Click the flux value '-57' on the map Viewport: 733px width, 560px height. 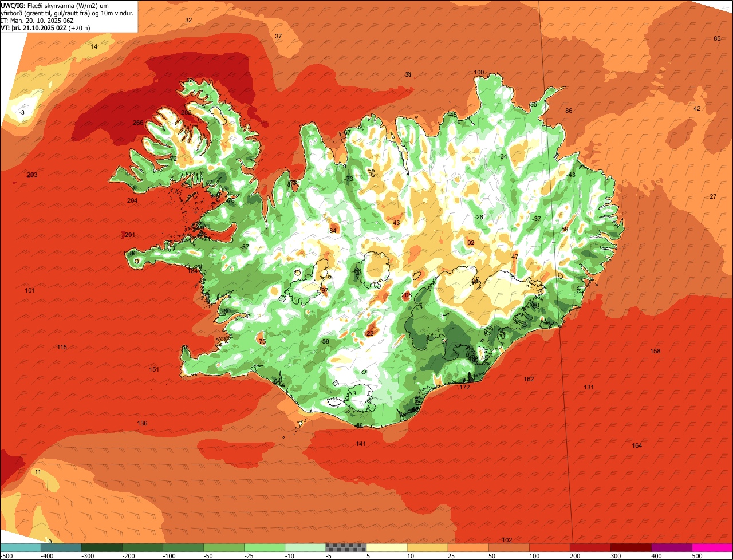pyautogui.click(x=245, y=247)
